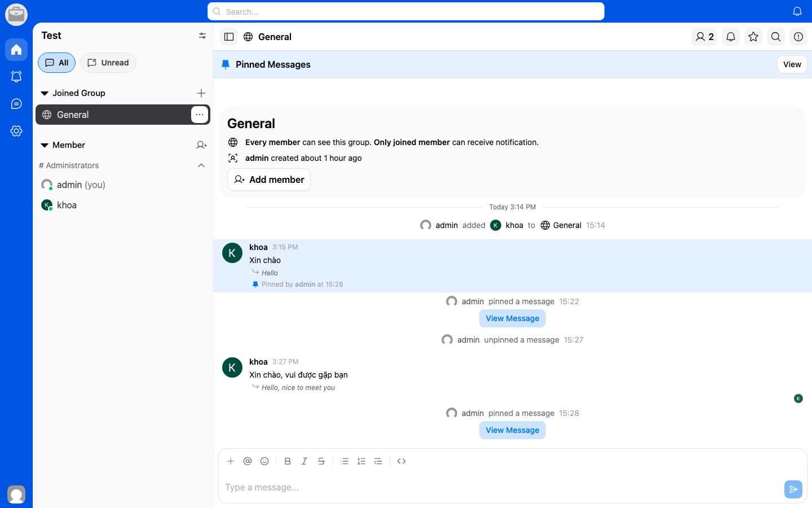
Task: Search within the General channel
Action: click(776, 37)
